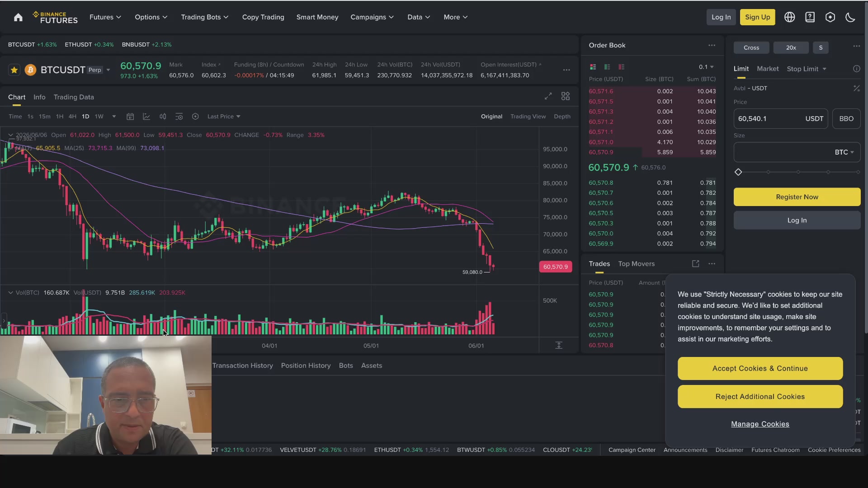Click Reject Additional Cookies
This screenshot has width=868, height=488.
point(760,397)
